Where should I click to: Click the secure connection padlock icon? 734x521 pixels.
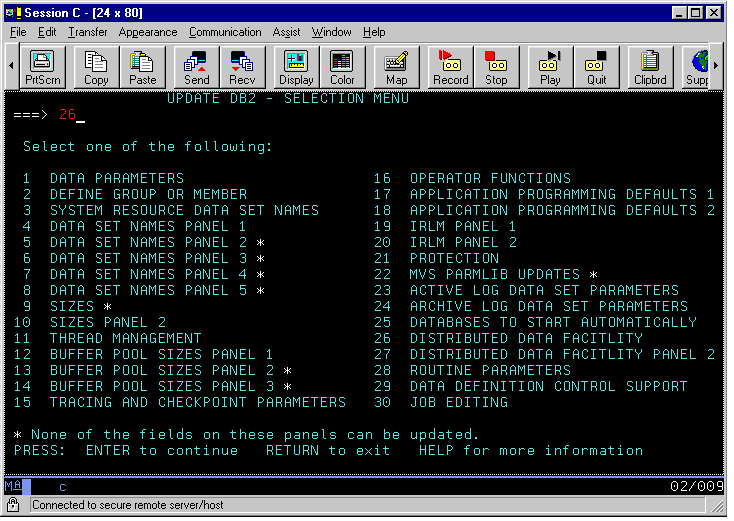[x=14, y=506]
